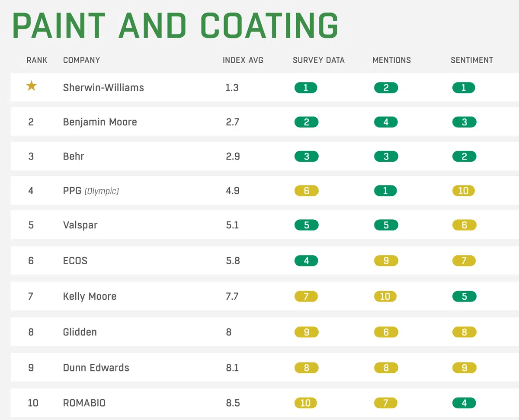Image resolution: width=519 pixels, height=420 pixels.
Task: Click PPG yellow sentiment badge
Action: point(464,191)
